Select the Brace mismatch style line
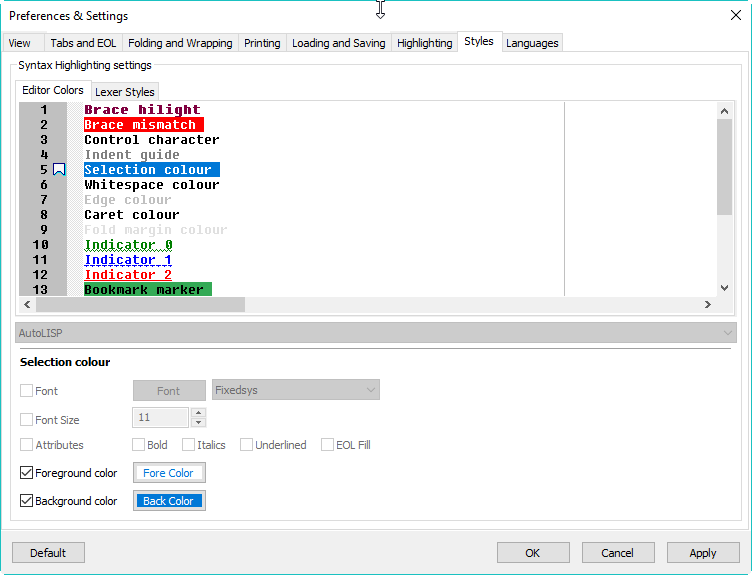Viewport: 752px width, 575px height. [x=144, y=125]
